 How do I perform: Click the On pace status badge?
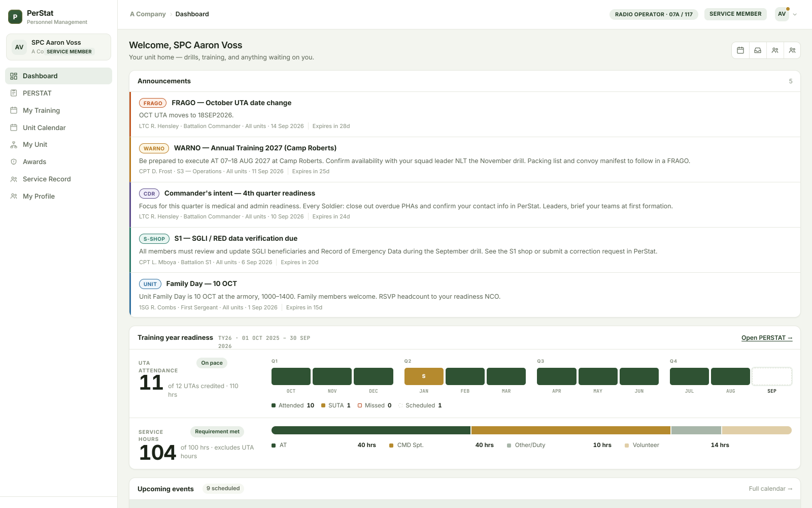pyautogui.click(x=212, y=363)
